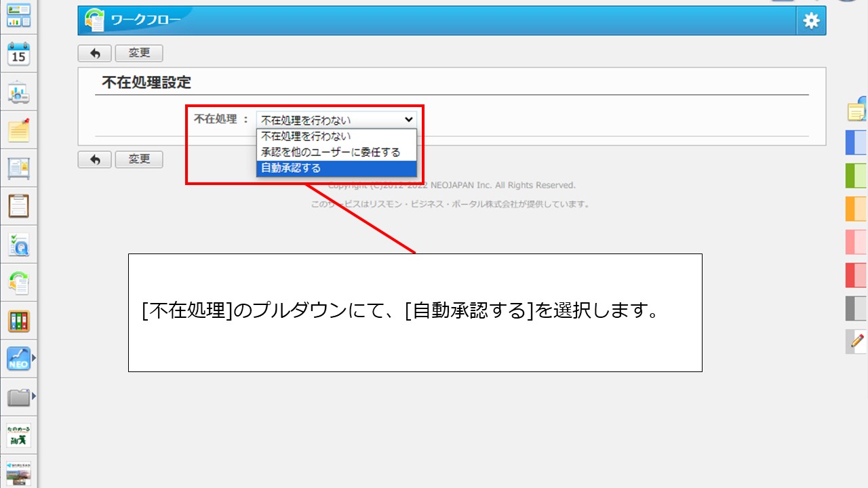Open the brown clipboard icon in sidebar
The height and width of the screenshot is (488, 868).
tap(18, 205)
